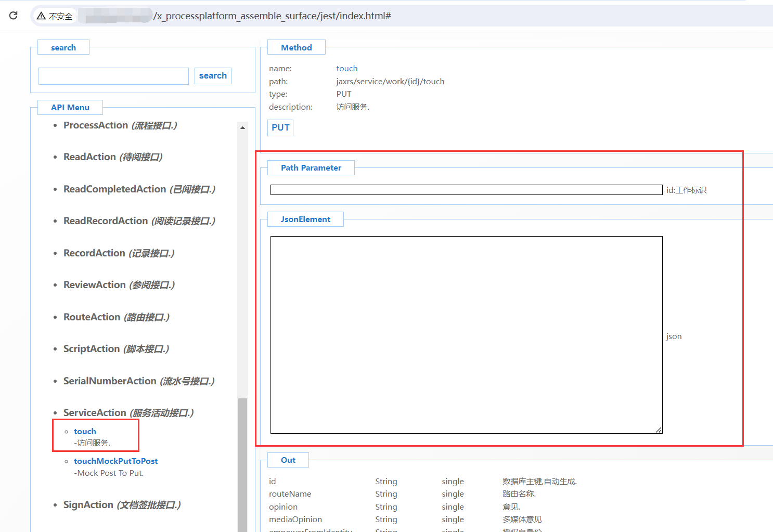Image resolution: width=773 pixels, height=532 pixels.
Task: Click inside the JsonElement json textarea
Action: (x=466, y=334)
